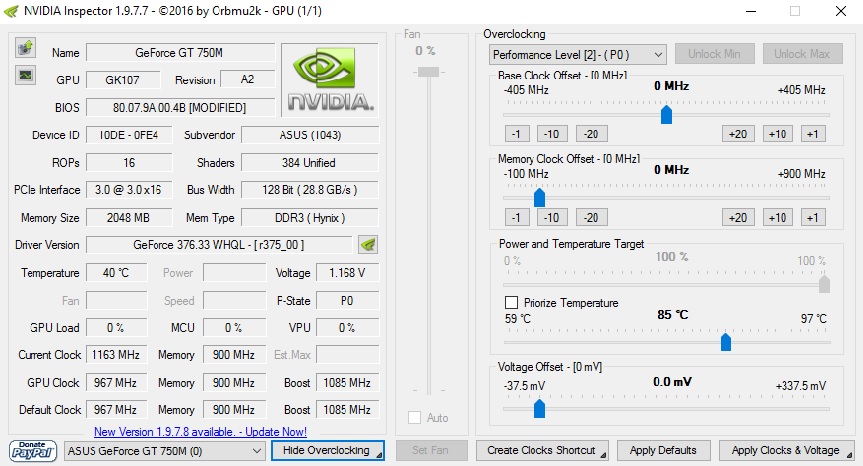Screen dimensions: 863x466
Task: Click the Memory Clock Offset +1 button
Action: pos(813,217)
